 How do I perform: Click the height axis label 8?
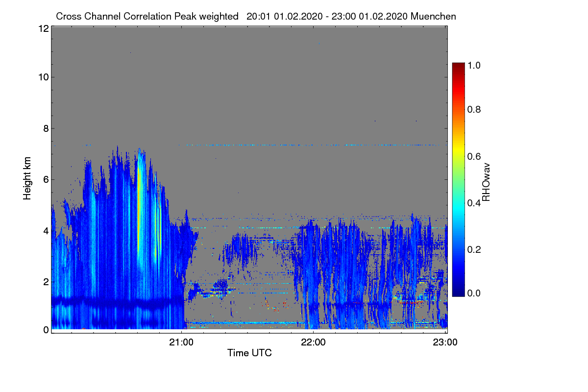click(x=46, y=128)
